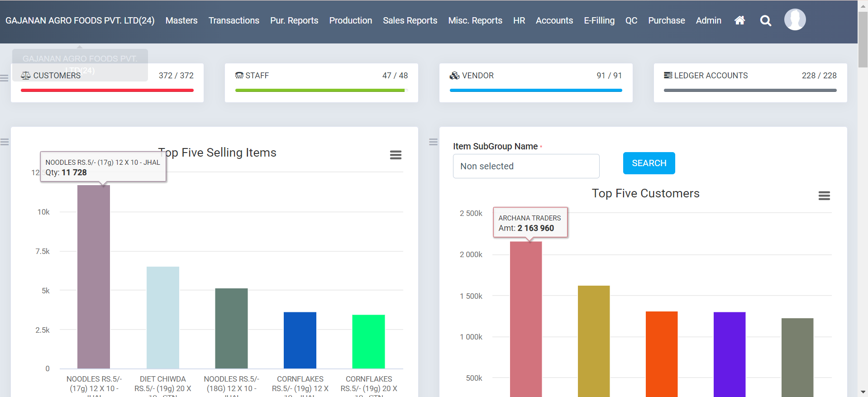Click the Staff green progress bar
This screenshot has width=868, height=397.
pyautogui.click(x=320, y=91)
